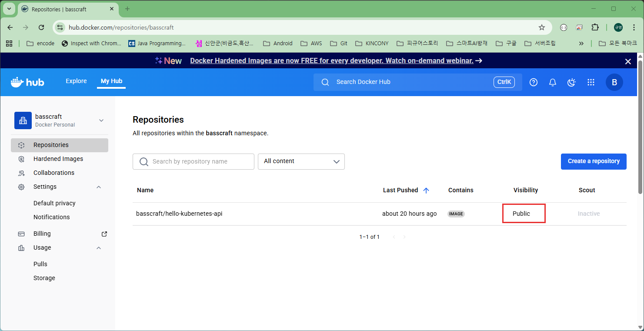The width and height of the screenshot is (644, 331).
Task: Click the Search Docker Hub field
Action: coord(417,82)
